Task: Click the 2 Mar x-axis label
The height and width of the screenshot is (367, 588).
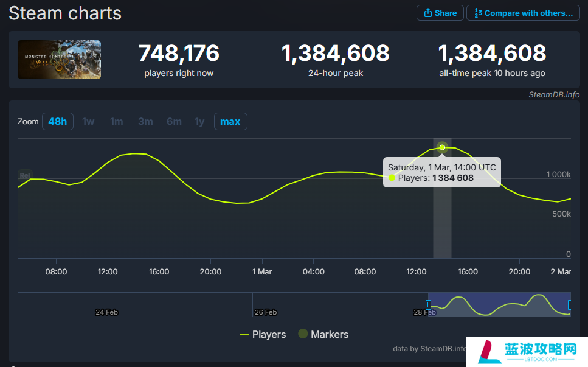Action: (x=561, y=271)
